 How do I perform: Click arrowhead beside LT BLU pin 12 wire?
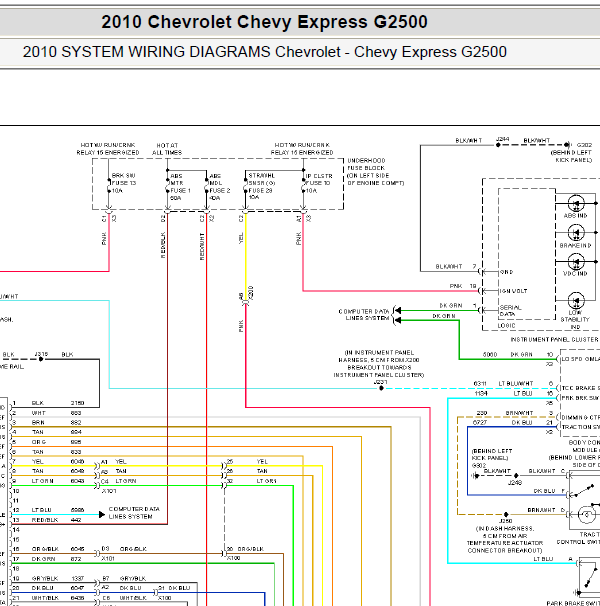(x=102, y=514)
